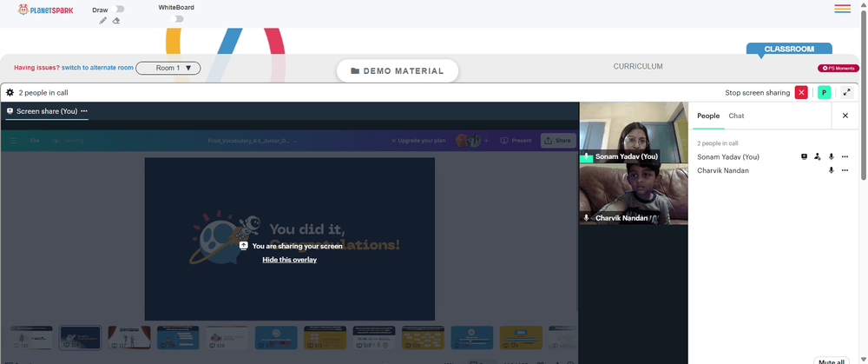Select the People tab
The width and height of the screenshot is (868, 364).
(708, 116)
